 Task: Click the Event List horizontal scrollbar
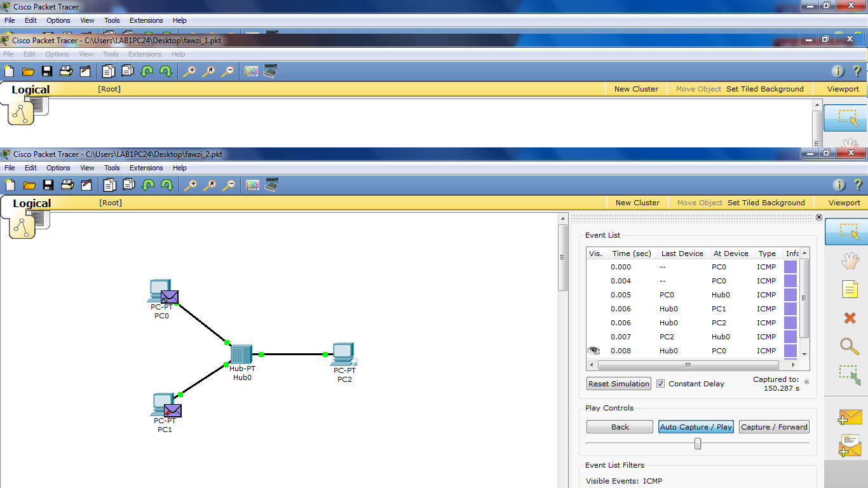(688, 365)
